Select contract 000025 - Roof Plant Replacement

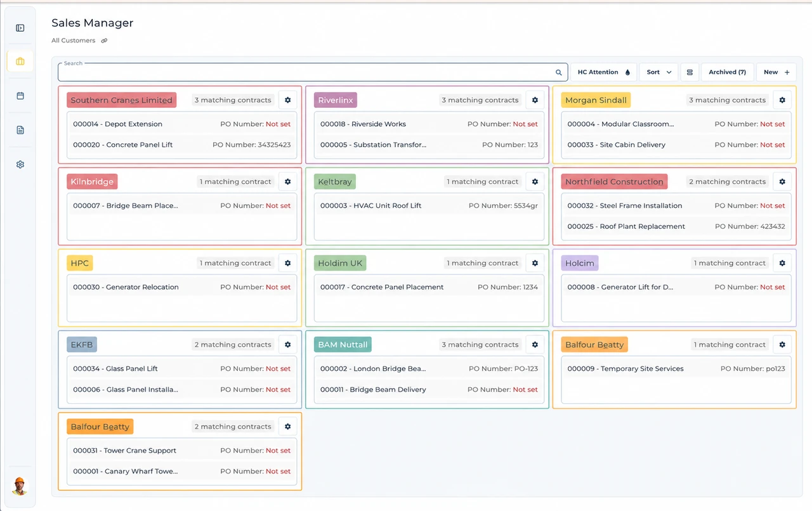pos(676,226)
